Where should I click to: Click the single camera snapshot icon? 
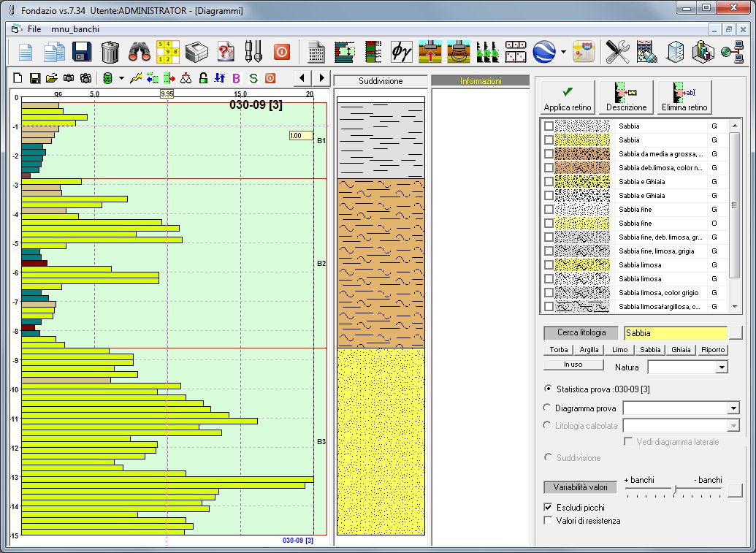tap(69, 78)
